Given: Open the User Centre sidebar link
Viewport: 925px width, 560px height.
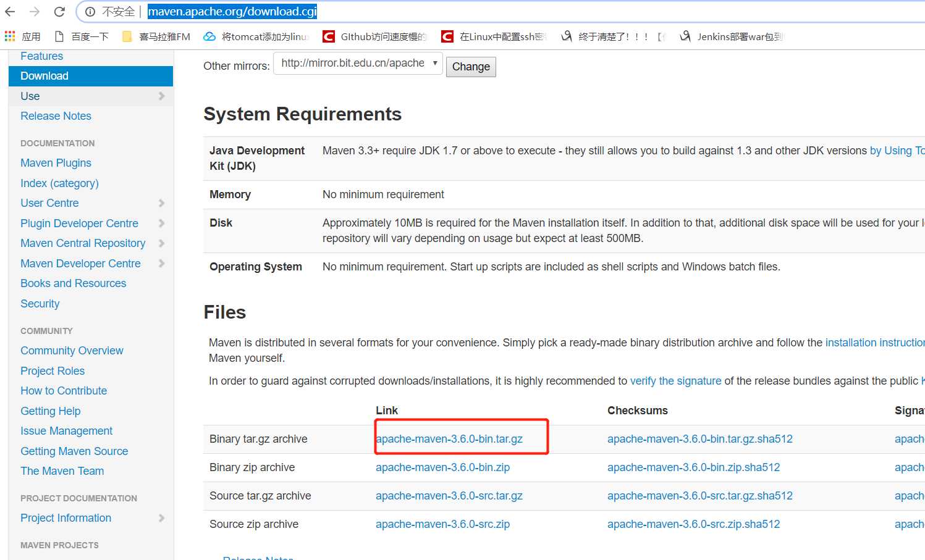Looking at the screenshot, I should pos(49,203).
